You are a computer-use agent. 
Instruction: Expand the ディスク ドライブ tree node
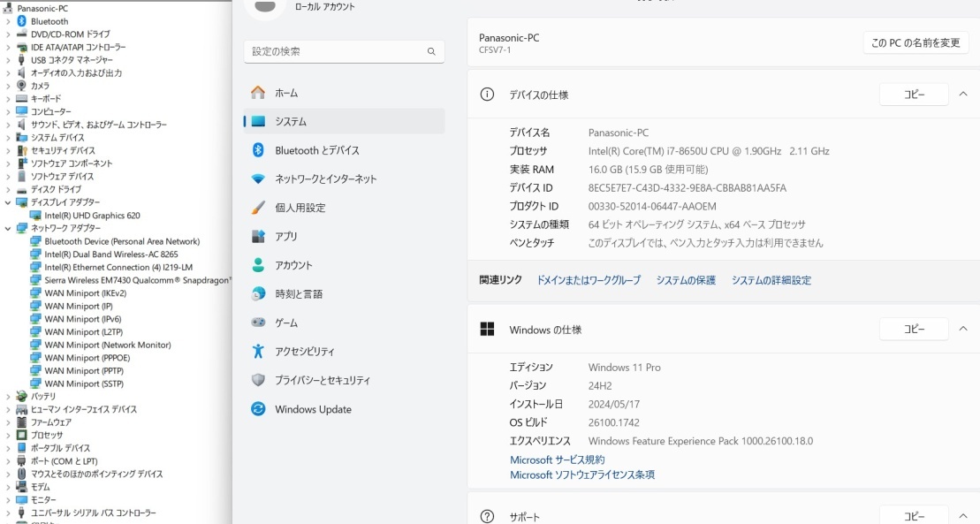(7, 189)
